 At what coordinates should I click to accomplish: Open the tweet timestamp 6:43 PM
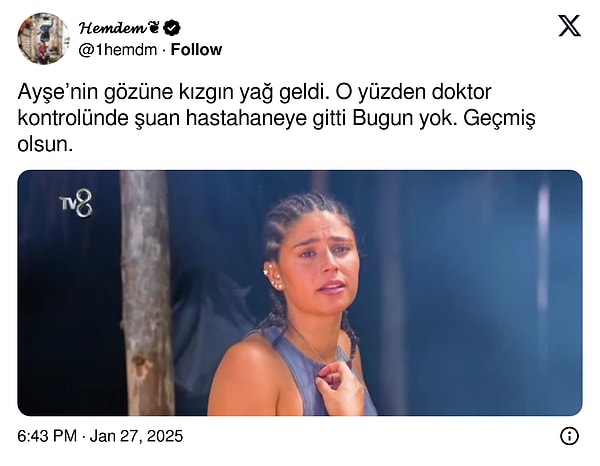coord(47,436)
